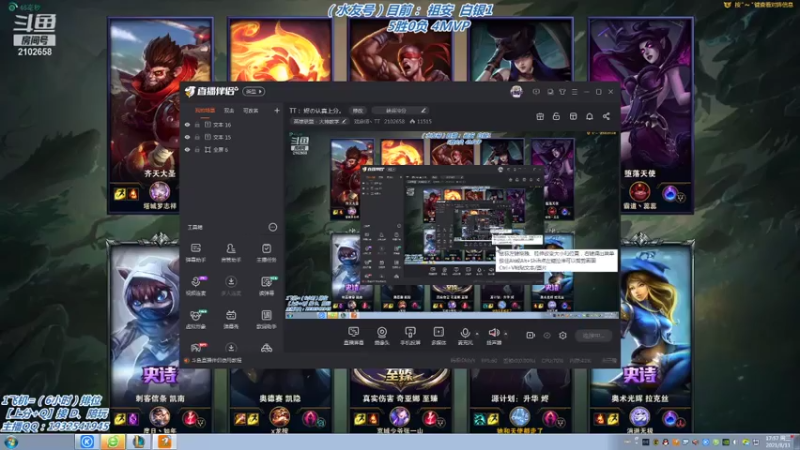Screen dimensions: 800x450
Task: Add a 手机投屏 phone cast source
Action: click(x=410, y=336)
